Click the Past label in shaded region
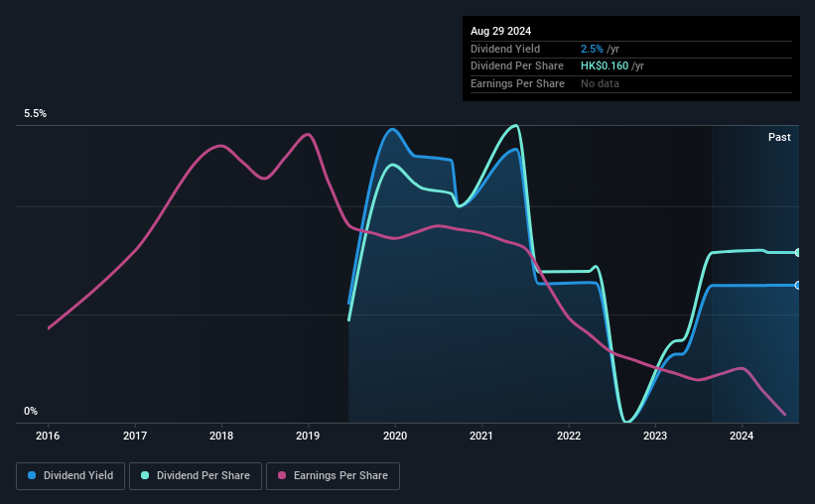 (x=779, y=137)
